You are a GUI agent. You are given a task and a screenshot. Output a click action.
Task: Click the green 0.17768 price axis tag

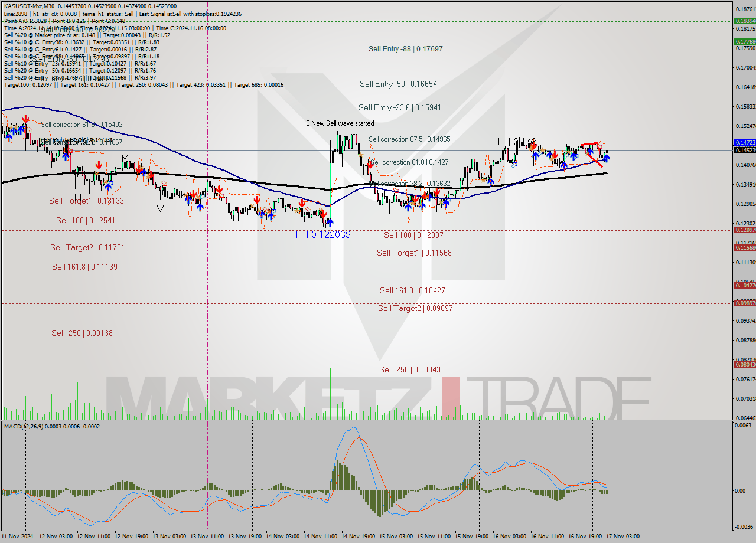coord(744,41)
